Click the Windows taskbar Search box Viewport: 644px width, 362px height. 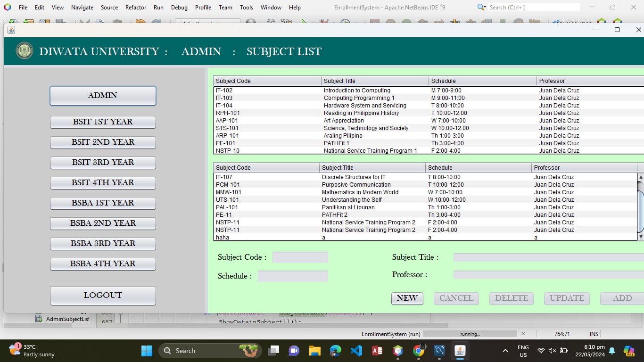(x=210, y=351)
